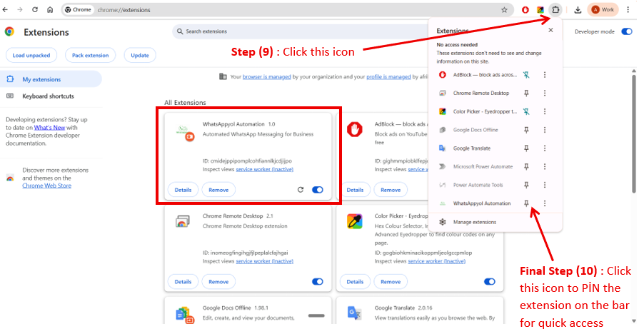Open the Chrome three-dot menu
Image resolution: width=644 pixels, height=334 pixels.
click(628, 10)
